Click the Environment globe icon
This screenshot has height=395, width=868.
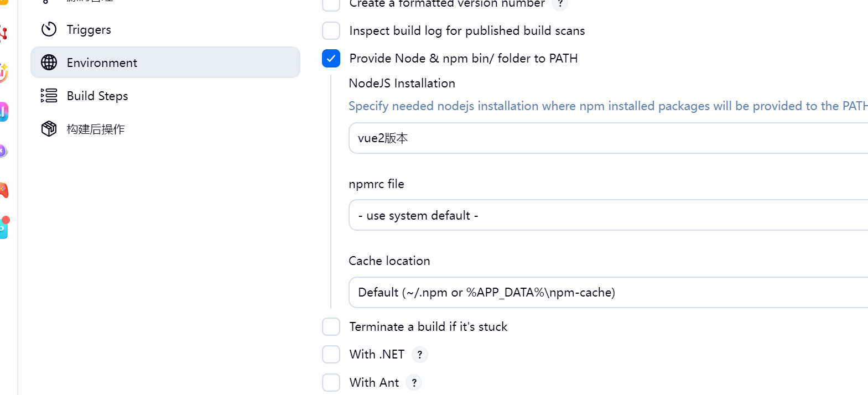tap(49, 63)
